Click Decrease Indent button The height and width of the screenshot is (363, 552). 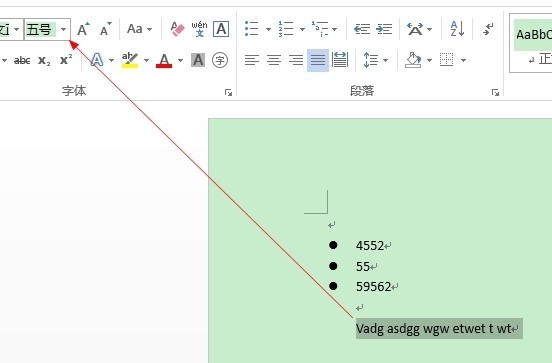[362, 29]
